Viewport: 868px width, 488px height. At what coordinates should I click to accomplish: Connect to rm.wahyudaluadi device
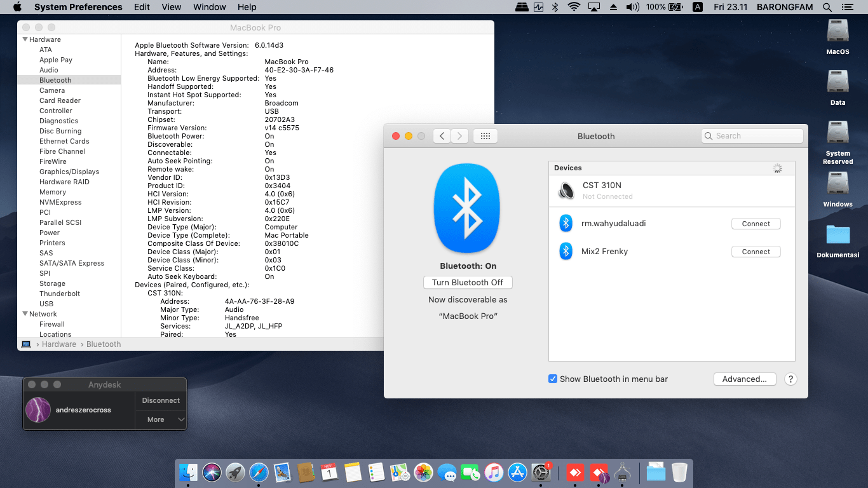[756, 224]
